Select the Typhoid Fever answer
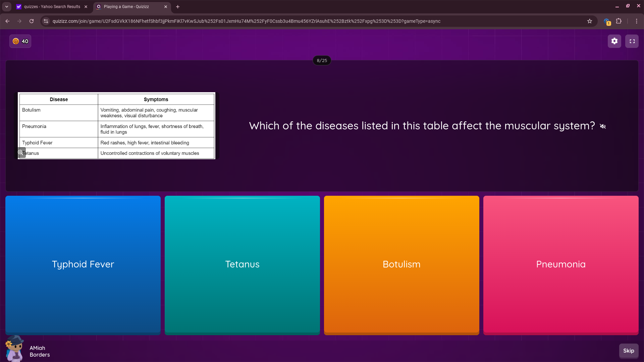 click(83, 265)
